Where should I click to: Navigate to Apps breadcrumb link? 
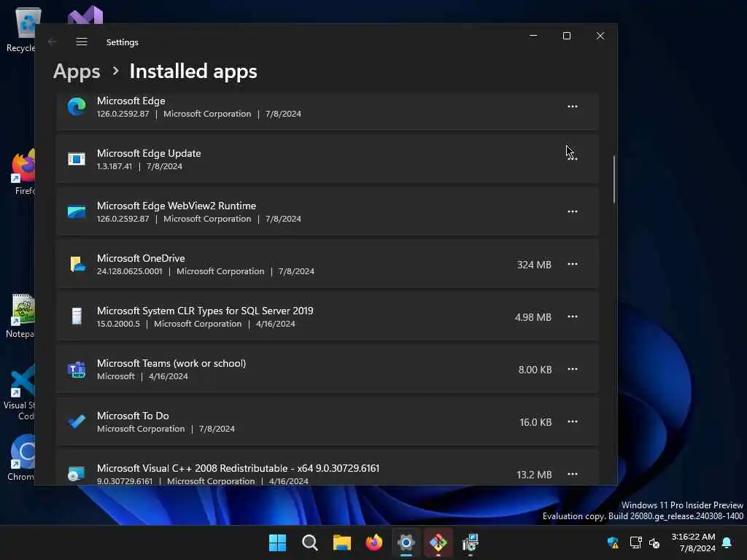(x=77, y=72)
